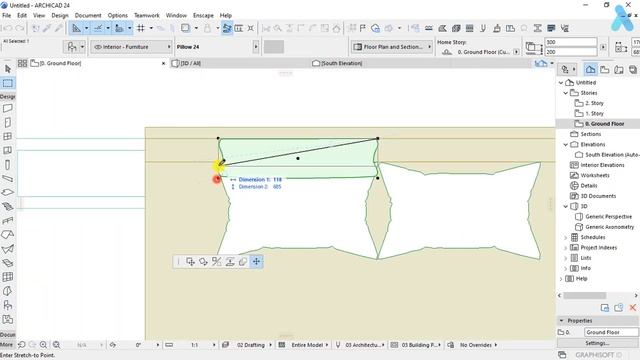Toggle Guide Lines in toolbar
The image size is (640, 360).
(76, 28)
